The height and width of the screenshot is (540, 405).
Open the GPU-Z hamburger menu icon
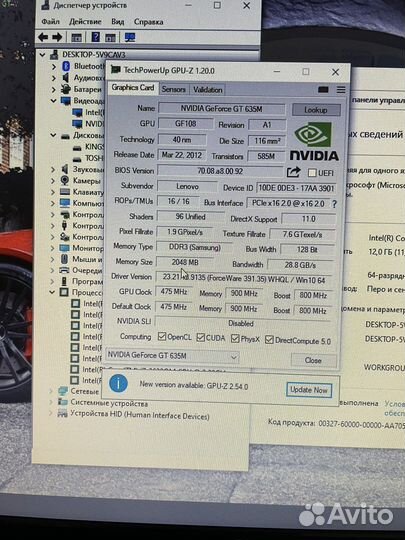[341, 90]
